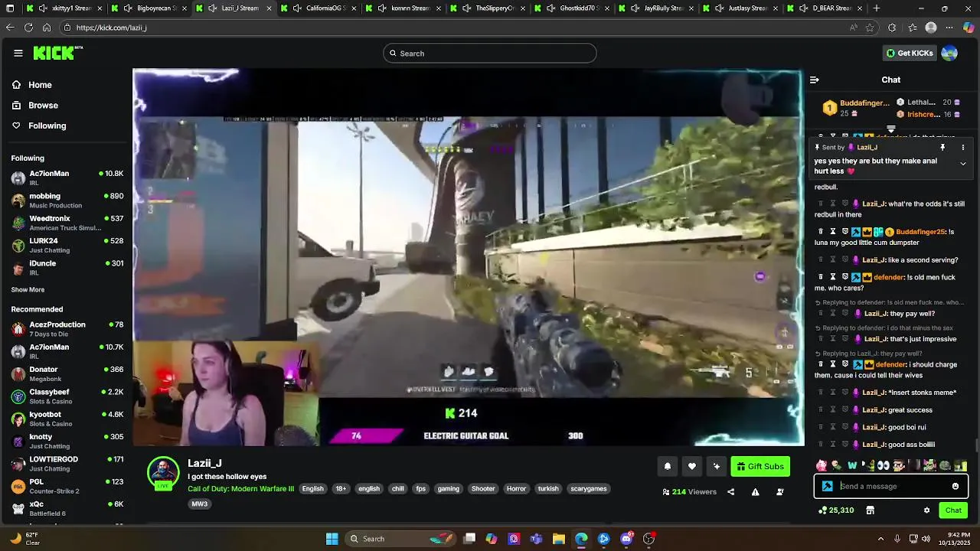Open iDuncle channel in sidebar

[x=67, y=268]
